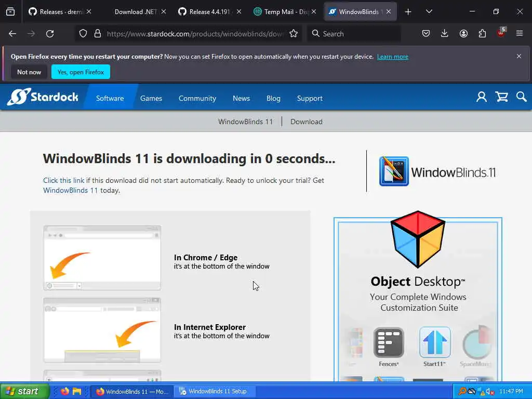532x399 pixels.
Task: Open the Windows start button
Action: [24, 391]
